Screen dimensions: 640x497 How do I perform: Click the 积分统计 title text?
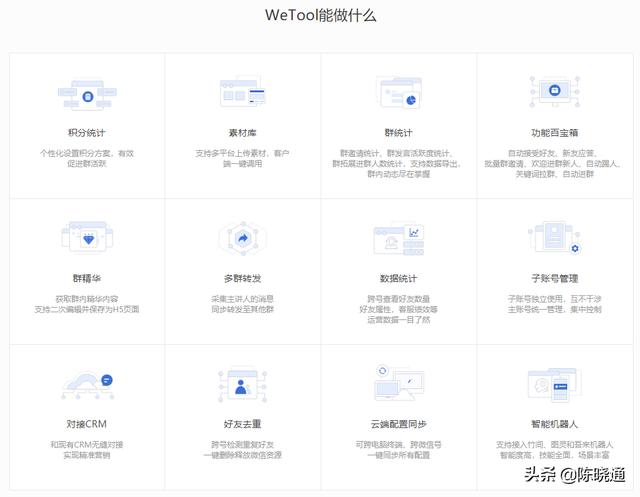tap(86, 133)
